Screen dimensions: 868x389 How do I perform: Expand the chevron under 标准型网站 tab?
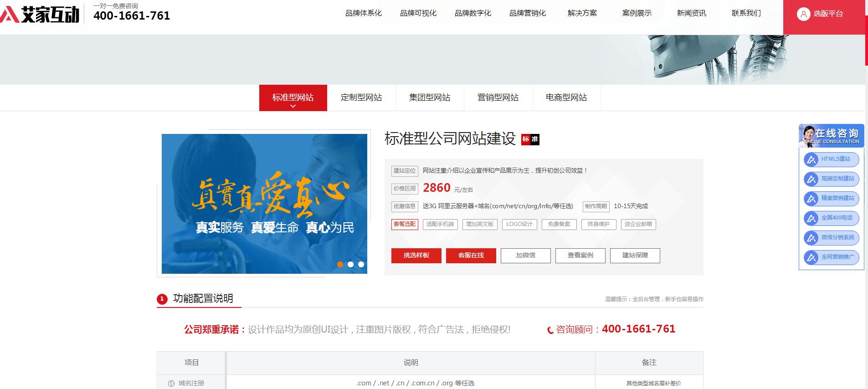[293, 106]
